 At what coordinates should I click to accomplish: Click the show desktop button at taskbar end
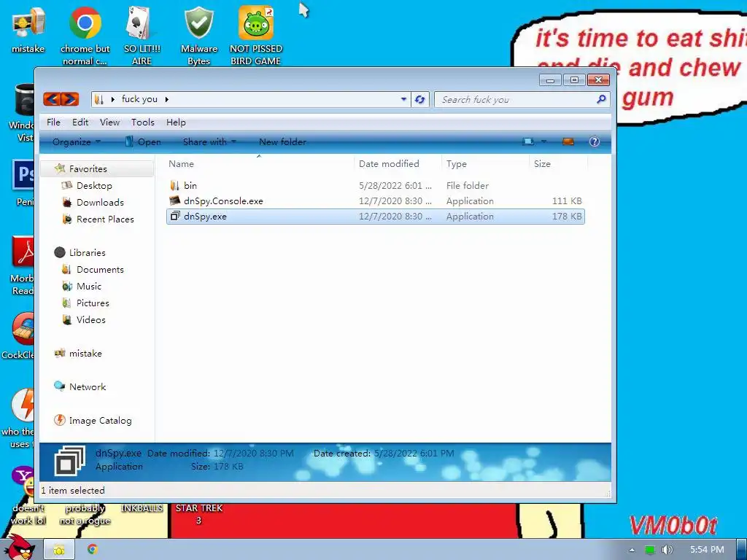[741, 550]
